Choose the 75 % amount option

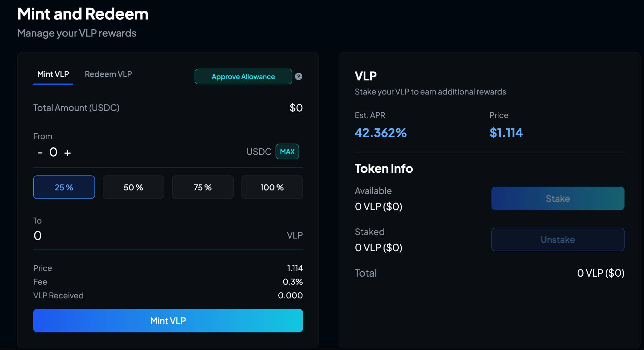click(203, 187)
